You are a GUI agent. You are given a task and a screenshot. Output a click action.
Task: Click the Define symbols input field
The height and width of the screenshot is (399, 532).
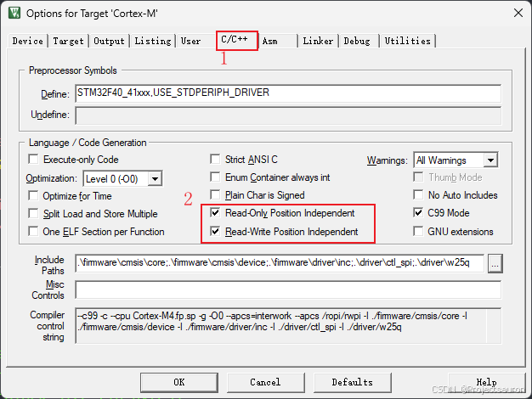287,94
